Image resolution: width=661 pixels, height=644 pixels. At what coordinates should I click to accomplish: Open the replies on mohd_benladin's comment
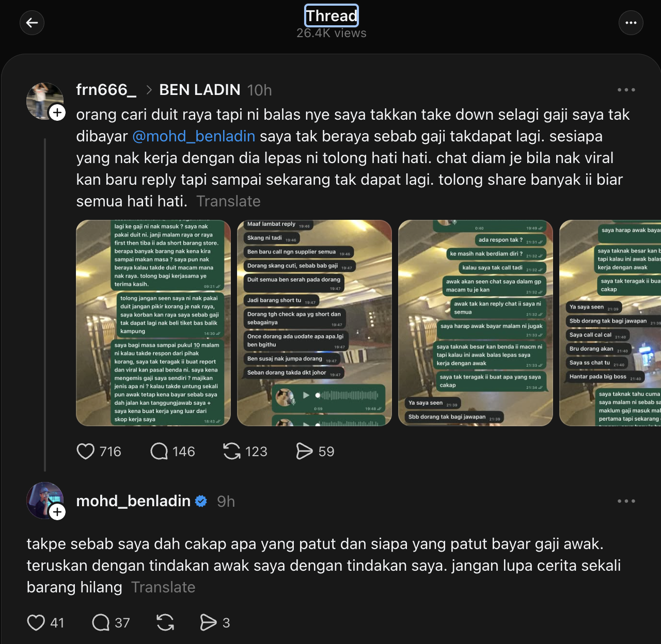point(101,623)
